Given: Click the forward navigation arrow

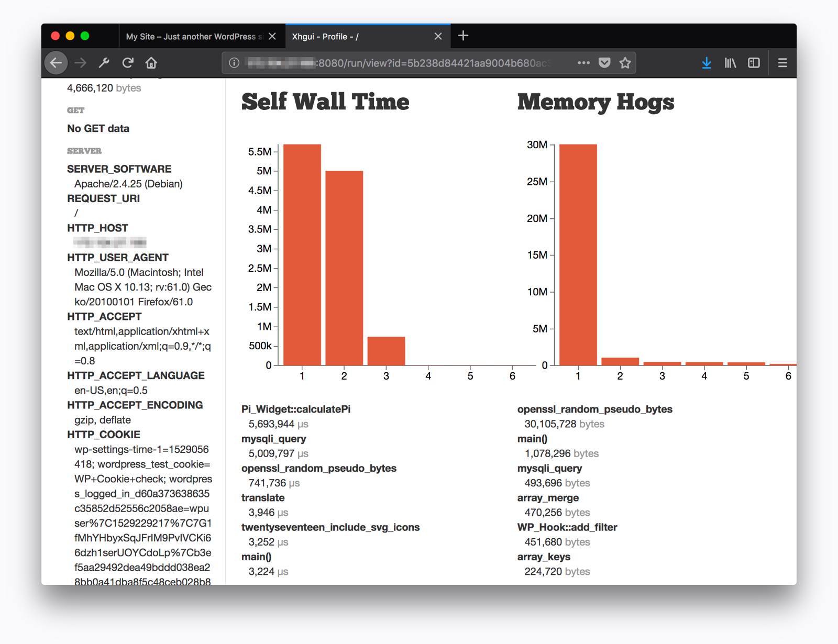Looking at the screenshot, I should click(x=80, y=63).
